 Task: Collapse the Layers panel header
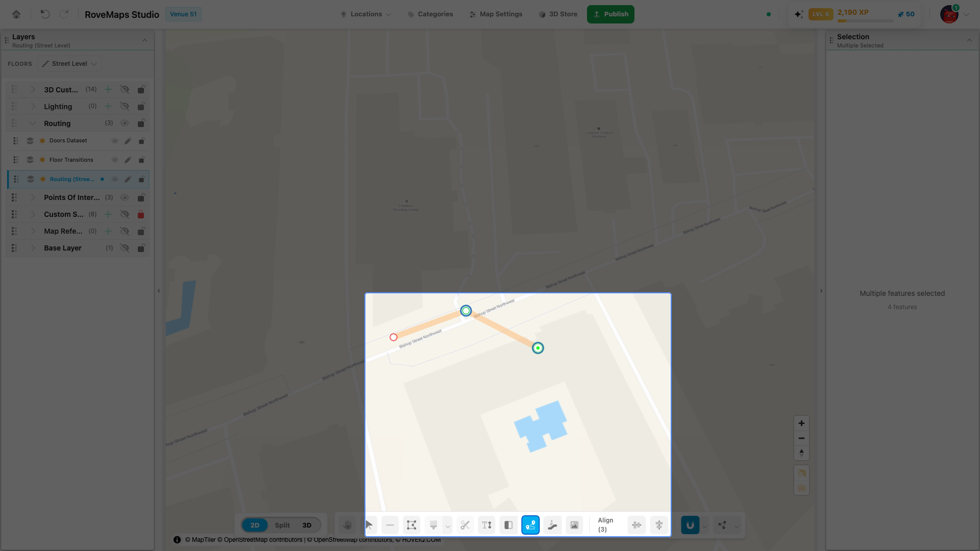pyautogui.click(x=144, y=40)
